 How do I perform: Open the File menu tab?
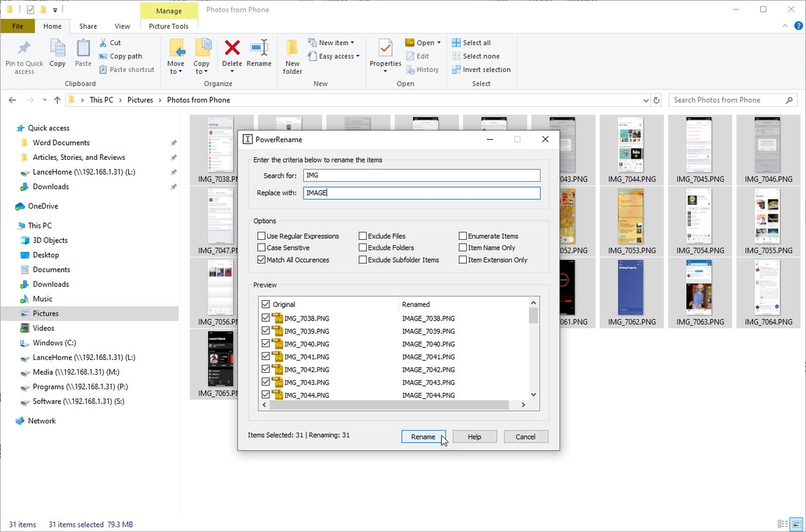tap(18, 26)
